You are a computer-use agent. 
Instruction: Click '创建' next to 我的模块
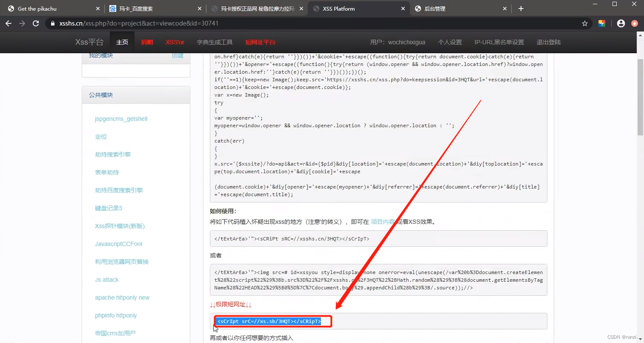(x=177, y=56)
